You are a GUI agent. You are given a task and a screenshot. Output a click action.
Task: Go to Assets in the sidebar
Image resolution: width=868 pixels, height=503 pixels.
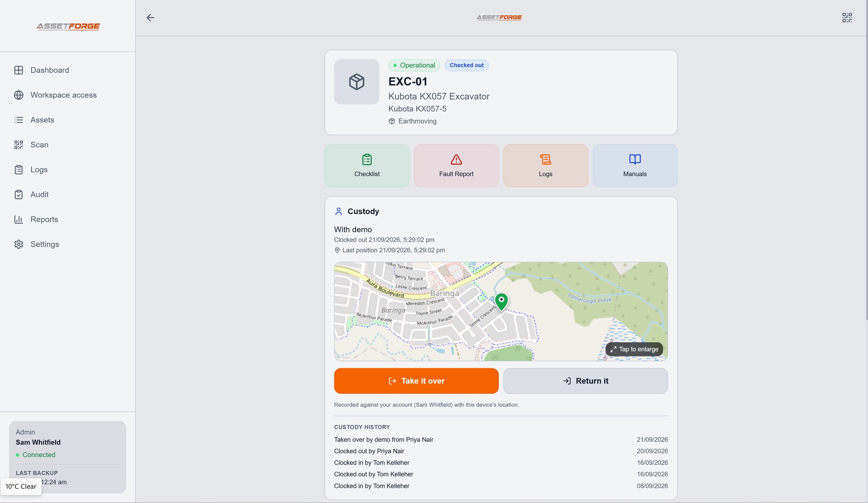tap(68, 120)
